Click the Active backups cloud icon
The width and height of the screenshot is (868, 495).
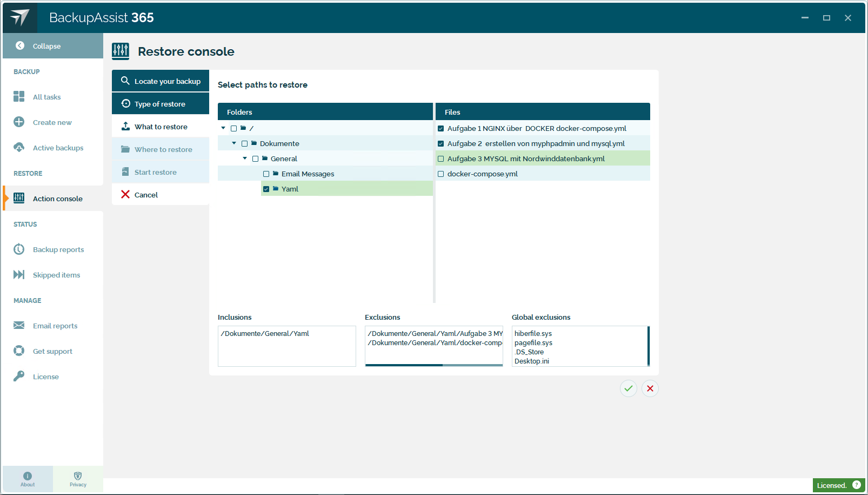[x=19, y=147]
